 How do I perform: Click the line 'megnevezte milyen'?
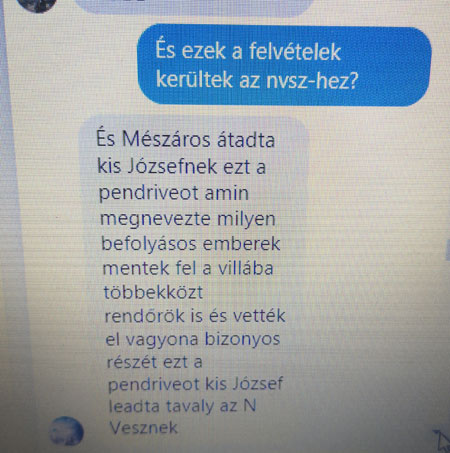tap(188, 219)
